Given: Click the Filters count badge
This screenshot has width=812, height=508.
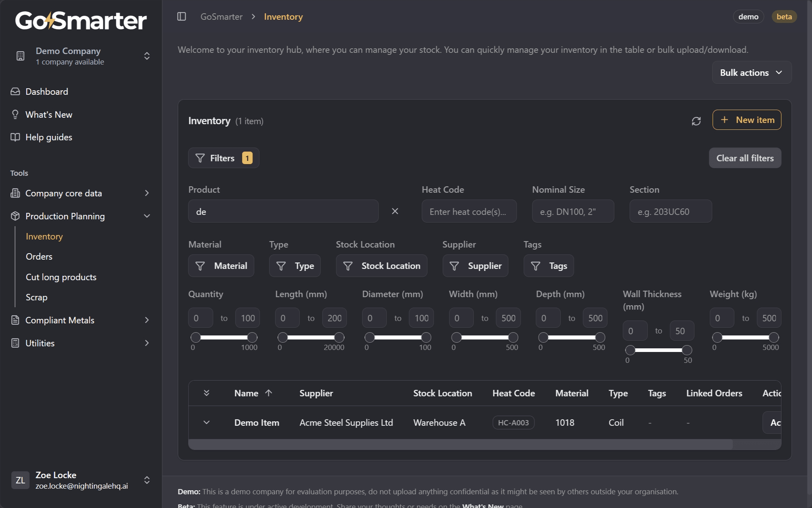Looking at the screenshot, I should click(247, 158).
